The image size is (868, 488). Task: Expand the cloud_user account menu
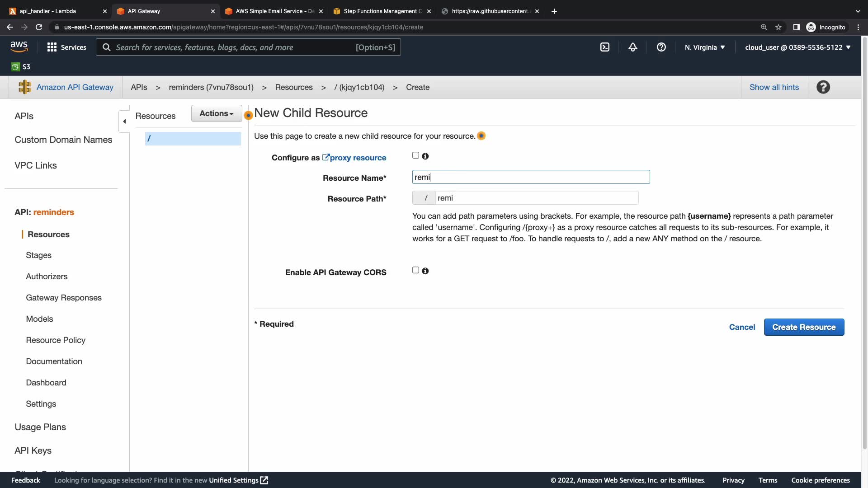[x=797, y=47]
